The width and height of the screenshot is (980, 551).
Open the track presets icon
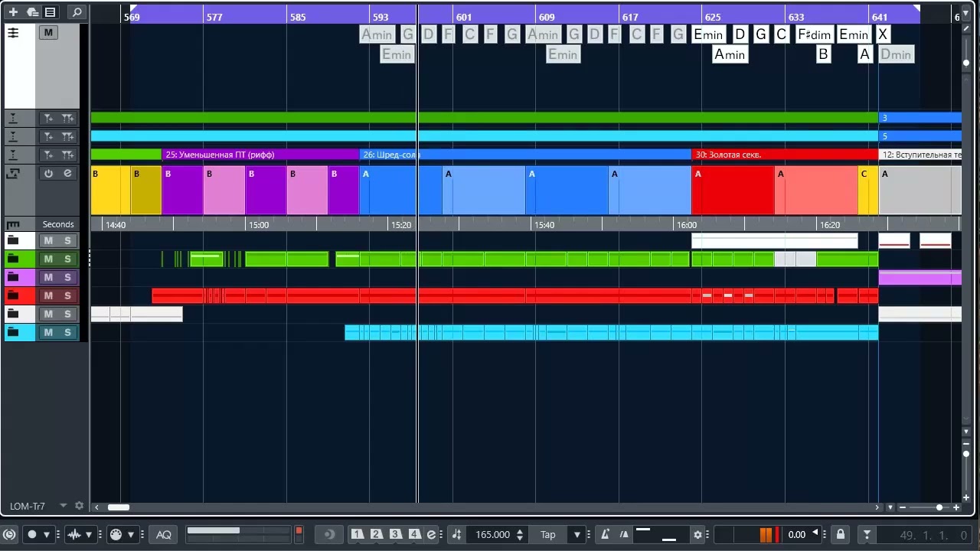[x=31, y=11]
